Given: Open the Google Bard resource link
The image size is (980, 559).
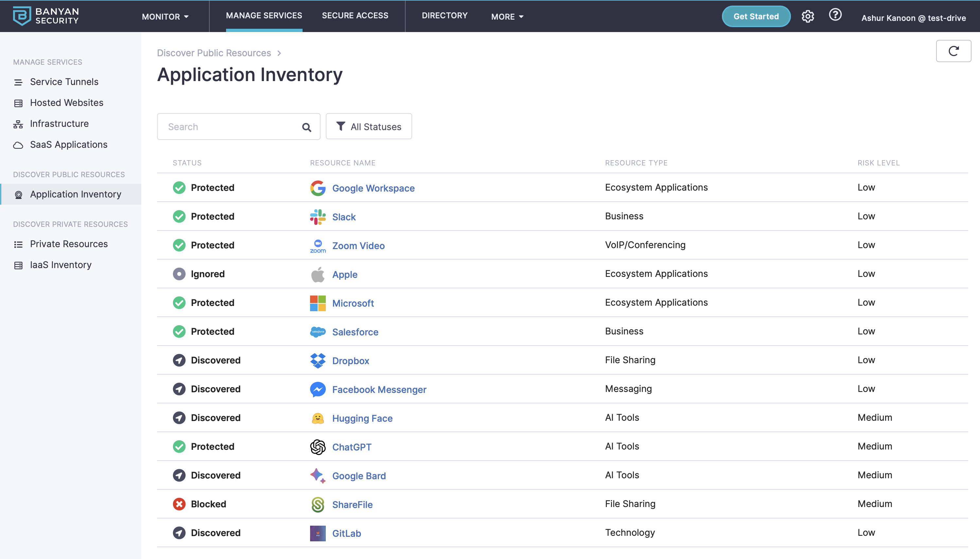Looking at the screenshot, I should (x=359, y=476).
